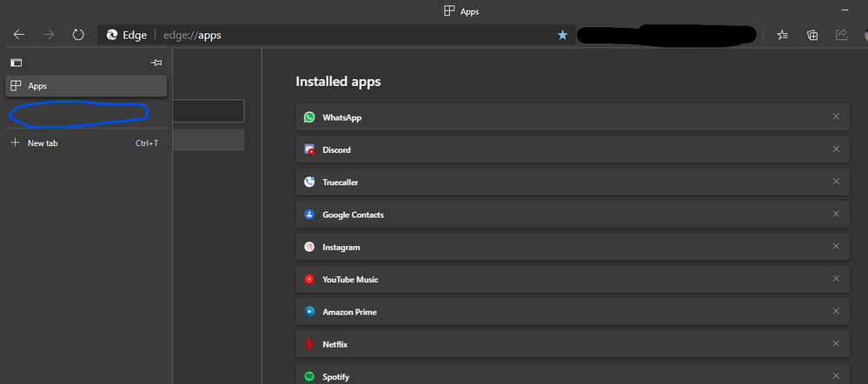This screenshot has height=384, width=868.
Task: Click the Apps icon in title bar
Action: pos(449,11)
